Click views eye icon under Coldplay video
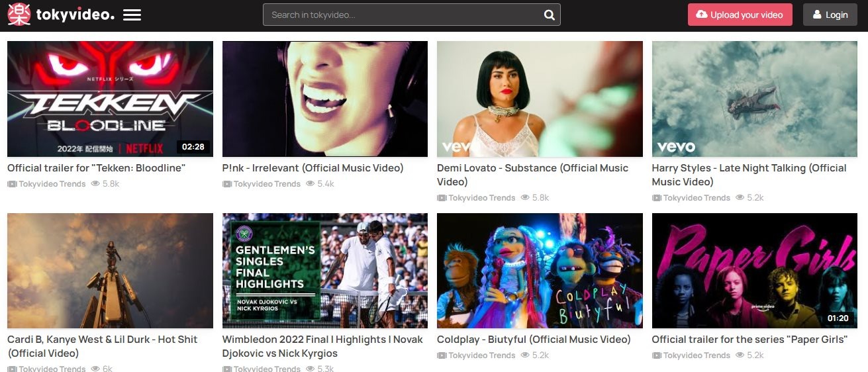 click(x=526, y=355)
